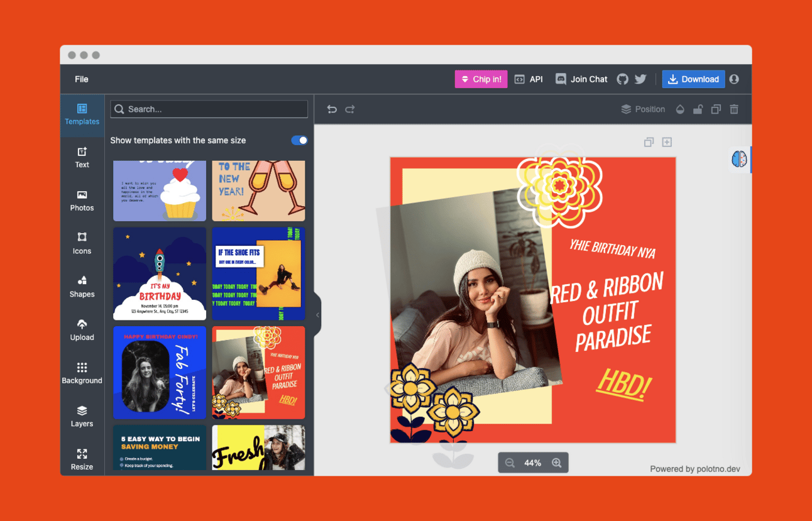This screenshot has width=812, height=521.
Task: Duplicate element using toolbar copy icon
Action: [x=716, y=109]
